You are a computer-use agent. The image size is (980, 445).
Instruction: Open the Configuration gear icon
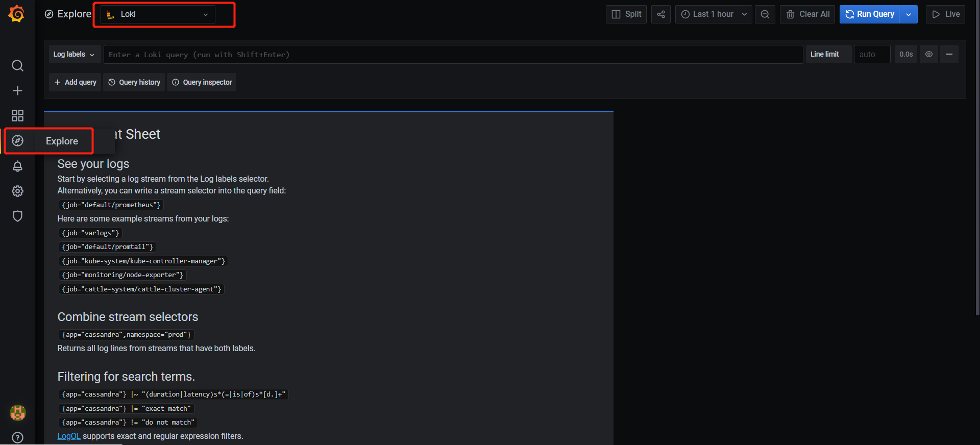click(17, 191)
